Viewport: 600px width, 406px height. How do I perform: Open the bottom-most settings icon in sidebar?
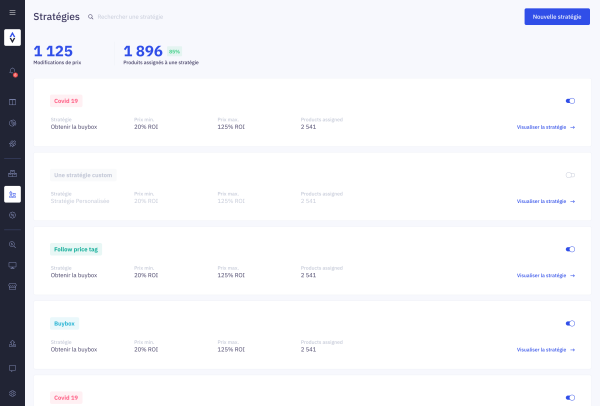coord(12,393)
